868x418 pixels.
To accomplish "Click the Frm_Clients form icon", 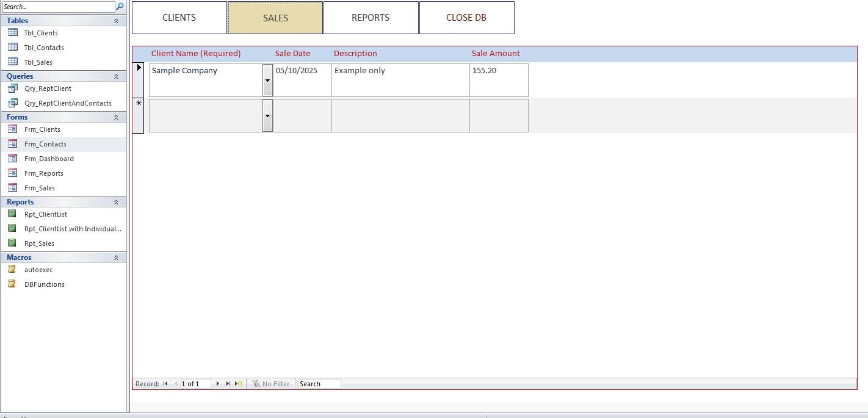I will [x=12, y=129].
